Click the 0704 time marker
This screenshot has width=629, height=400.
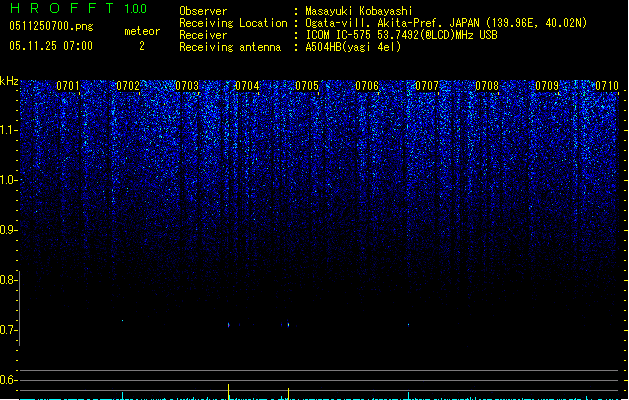tap(248, 86)
